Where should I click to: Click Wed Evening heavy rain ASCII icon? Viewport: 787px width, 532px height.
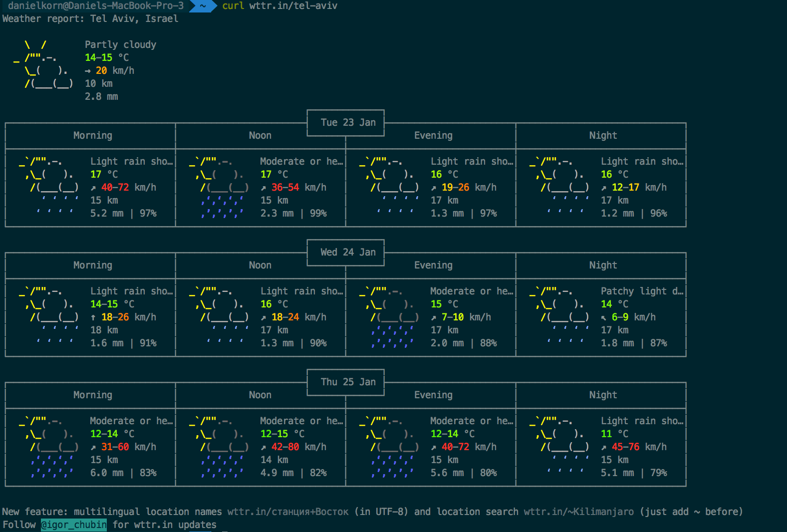point(389,317)
